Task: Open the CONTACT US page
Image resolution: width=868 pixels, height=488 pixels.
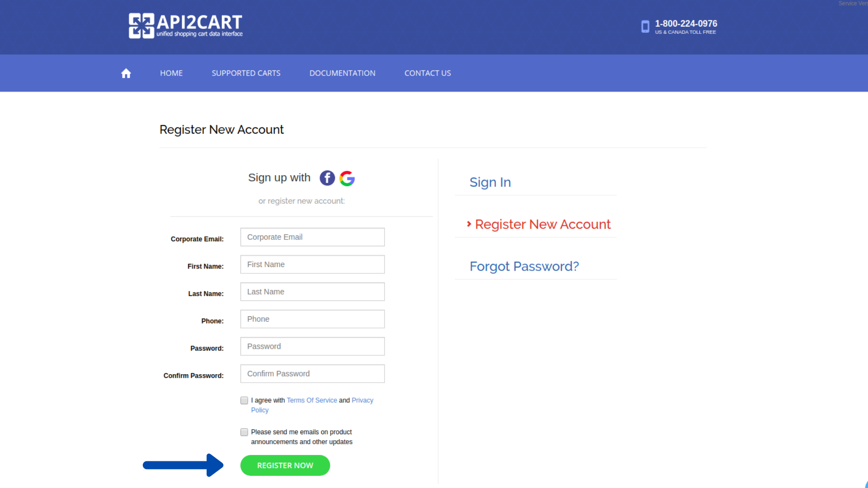Action: click(428, 73)
